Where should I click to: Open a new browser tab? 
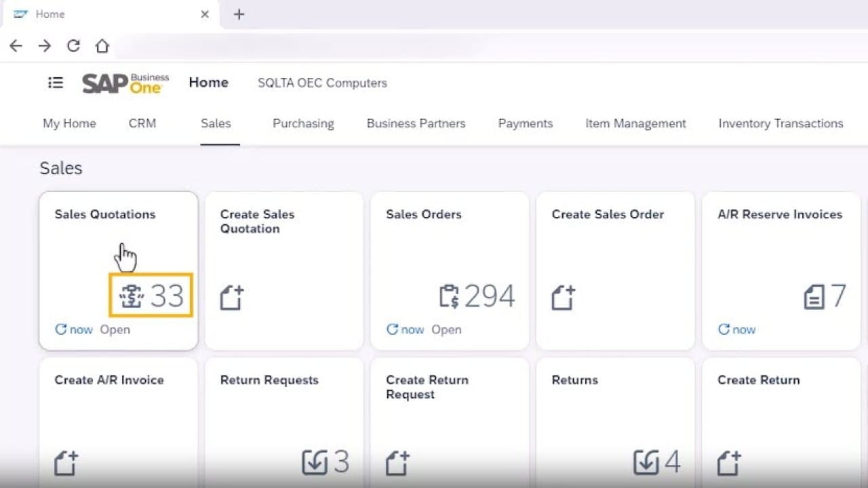click(239, 14)
